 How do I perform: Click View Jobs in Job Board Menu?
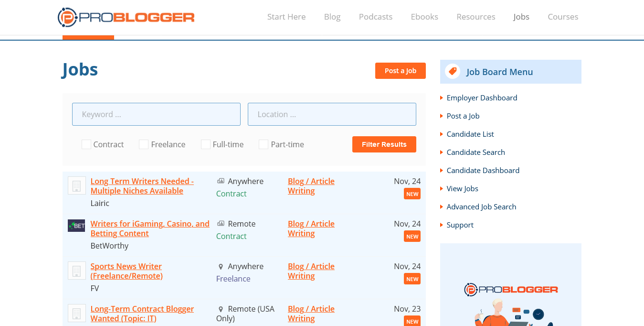click(463, 188)
